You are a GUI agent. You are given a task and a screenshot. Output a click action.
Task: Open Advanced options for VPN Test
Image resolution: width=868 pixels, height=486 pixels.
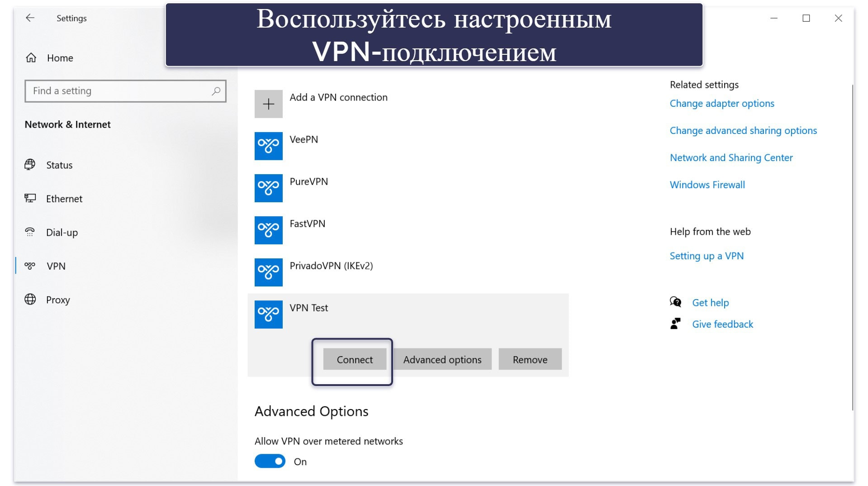442,359
